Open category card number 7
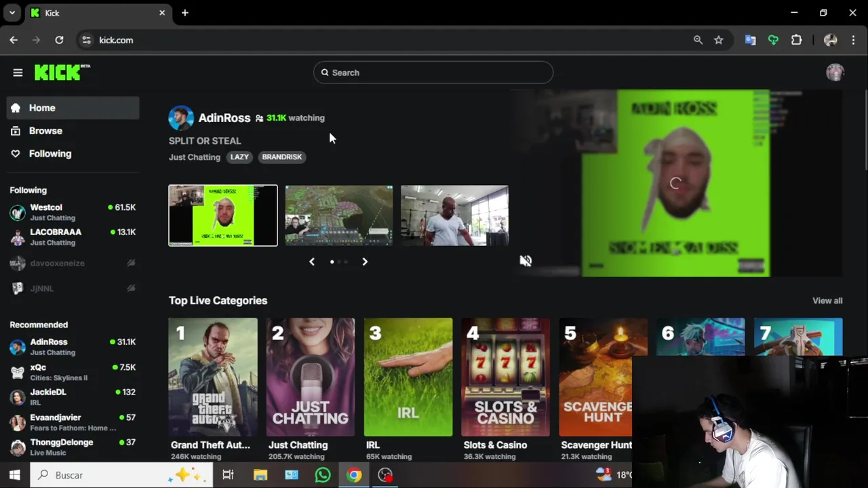Image resolution: width=868 pixels, height=488 pixels. pos(798,336)
